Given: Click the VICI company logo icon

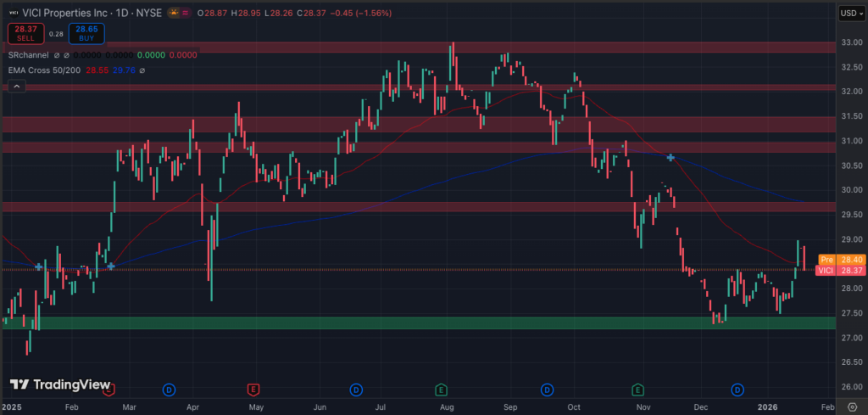Looking at the screenshot, I should (x=12, y=13).
